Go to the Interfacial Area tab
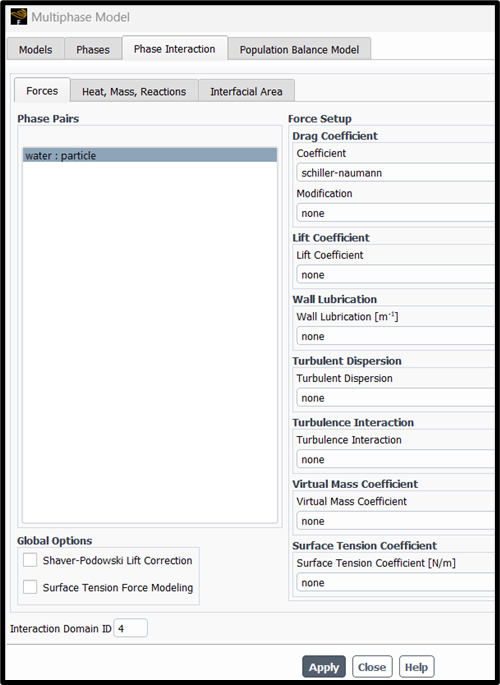The height and width of the screenshot is (685, 500). click(246, 91)
